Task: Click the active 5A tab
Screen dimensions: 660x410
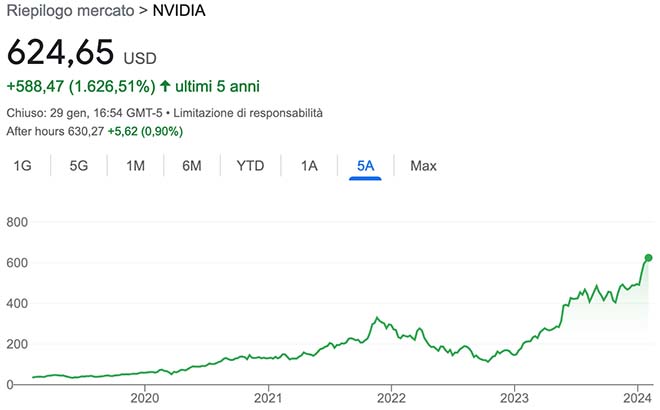Action: [365, 166]
